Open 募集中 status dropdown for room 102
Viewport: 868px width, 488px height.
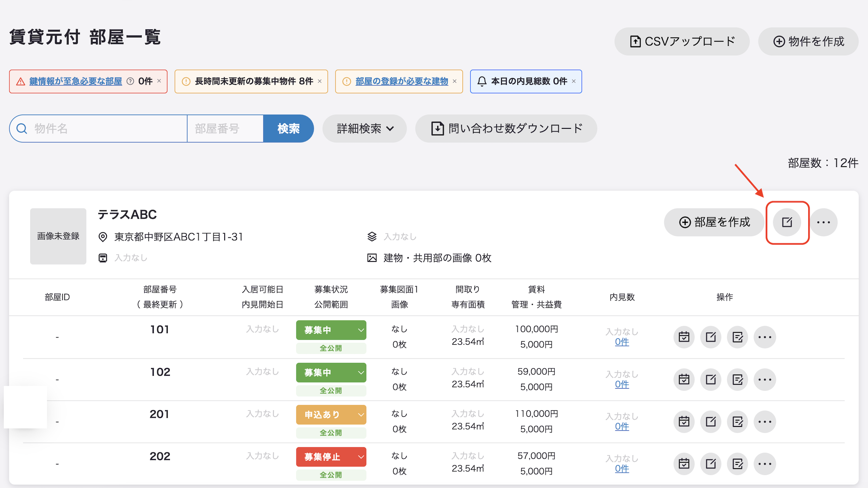pyautogui.click(x=331, y=372)
